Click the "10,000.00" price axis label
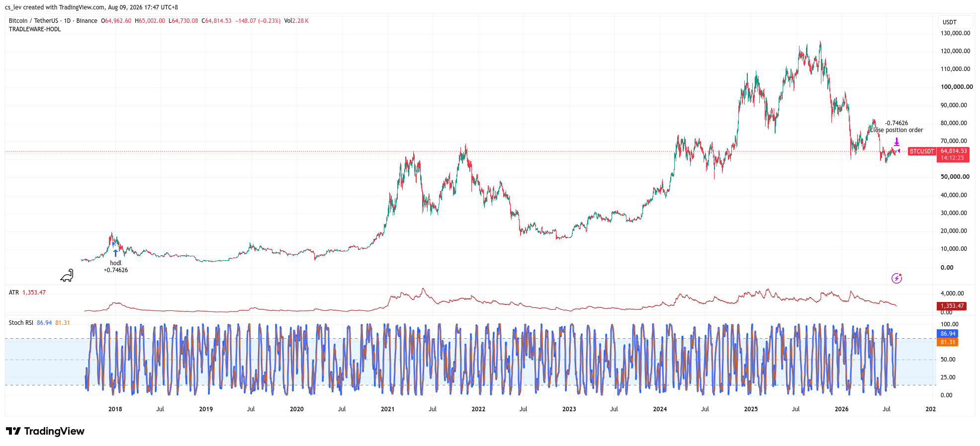980x446 pixels. coord(954,249)
